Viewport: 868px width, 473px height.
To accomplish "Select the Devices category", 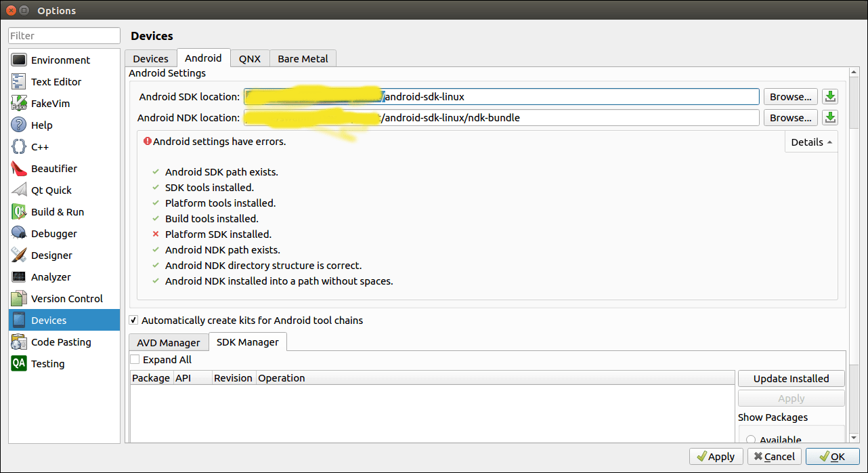I will (64, 321).
